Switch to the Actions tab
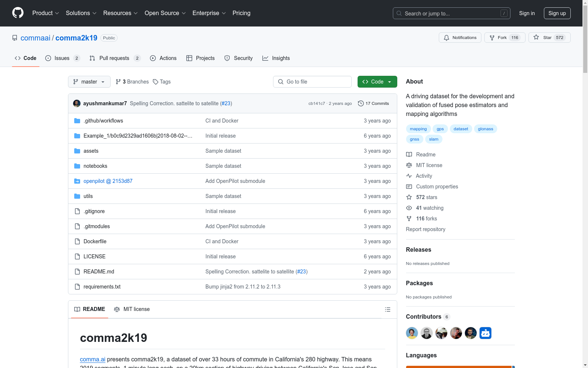 (163, 58)
